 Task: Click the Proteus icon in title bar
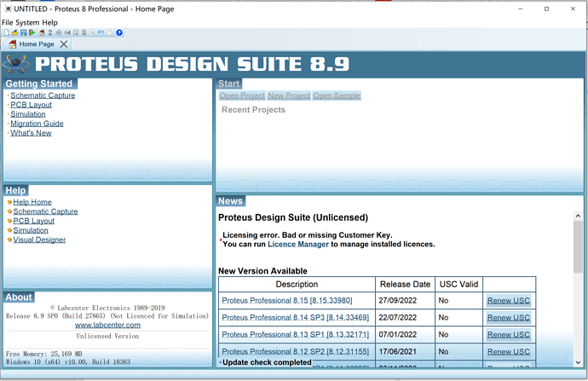(8, 9)
